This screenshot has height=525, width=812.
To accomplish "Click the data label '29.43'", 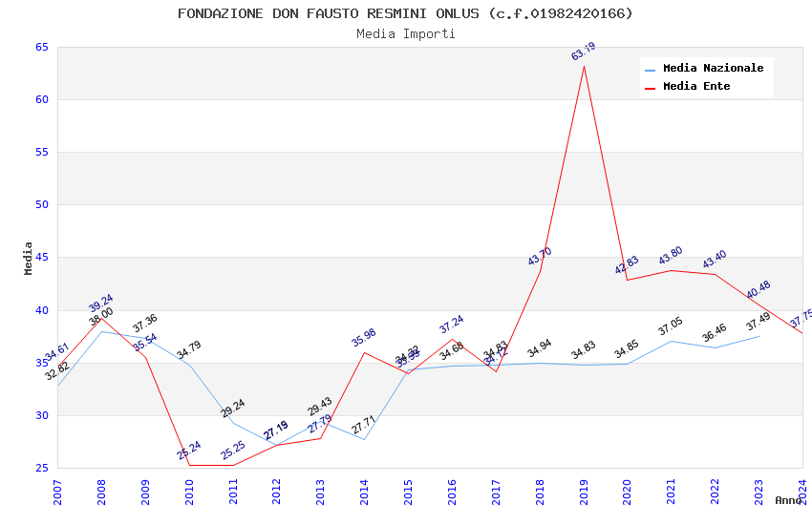I will [319, 407].
